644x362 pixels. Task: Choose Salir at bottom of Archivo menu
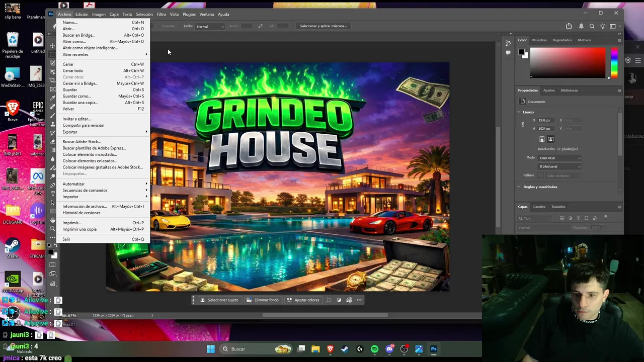[105, 239]
